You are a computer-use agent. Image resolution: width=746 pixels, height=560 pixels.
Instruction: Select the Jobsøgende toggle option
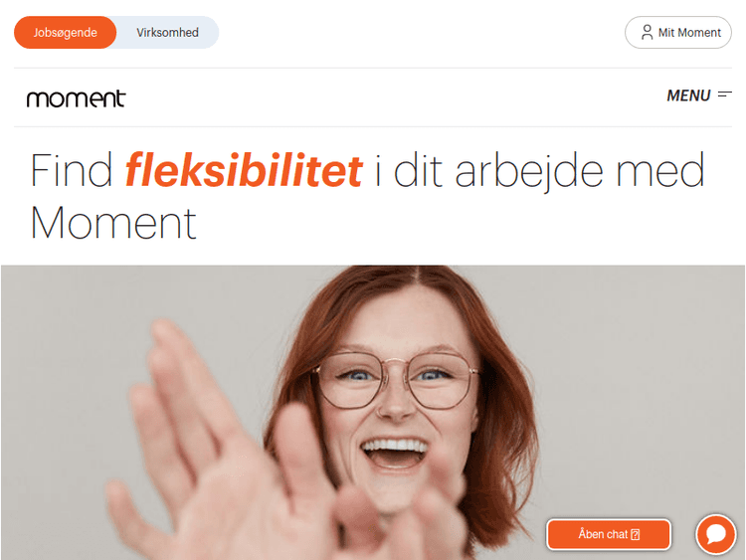(66, 33)
